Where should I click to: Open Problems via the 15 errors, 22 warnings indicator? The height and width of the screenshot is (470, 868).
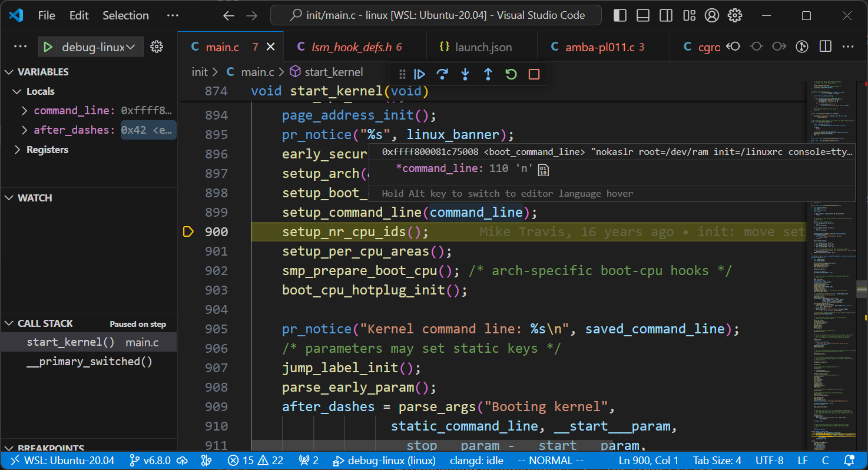point(256,461)
